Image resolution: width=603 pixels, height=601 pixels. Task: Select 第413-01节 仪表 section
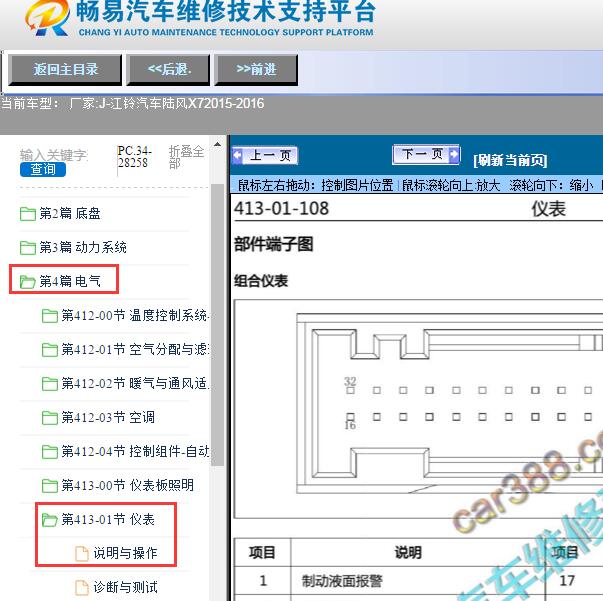coord(108,519)
